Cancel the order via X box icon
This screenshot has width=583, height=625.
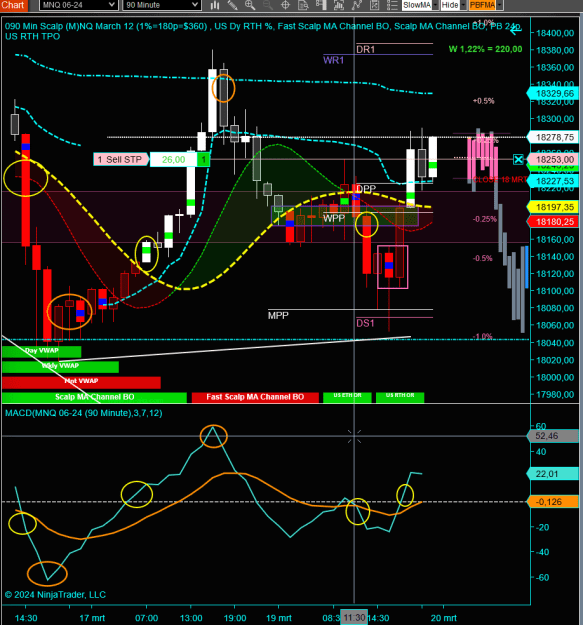click(518, 159)
